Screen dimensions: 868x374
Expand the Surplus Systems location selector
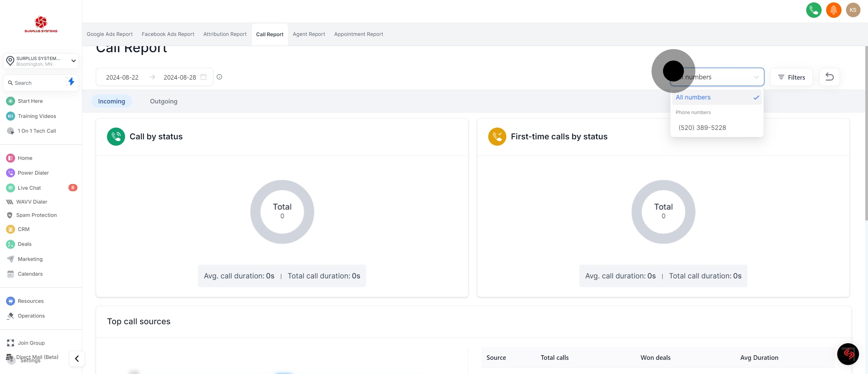[41, 61]
